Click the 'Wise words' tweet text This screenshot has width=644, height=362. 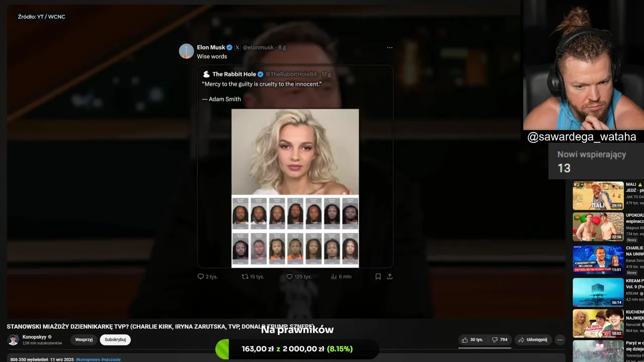(212, 56)
